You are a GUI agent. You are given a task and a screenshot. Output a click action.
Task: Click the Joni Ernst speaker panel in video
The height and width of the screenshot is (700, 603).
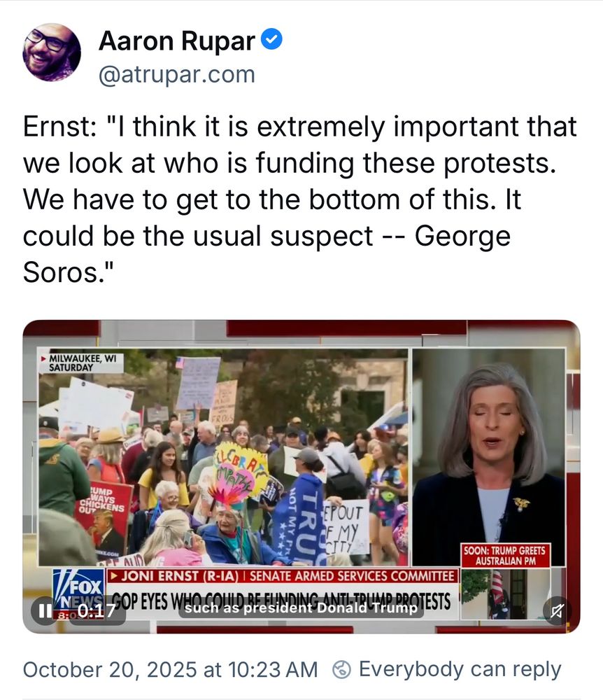489,456
